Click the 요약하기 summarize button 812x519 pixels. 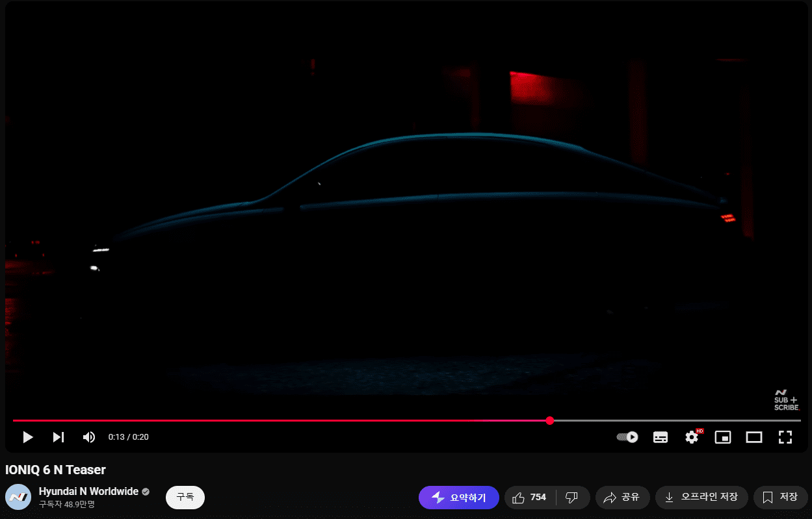pos(459,498)
